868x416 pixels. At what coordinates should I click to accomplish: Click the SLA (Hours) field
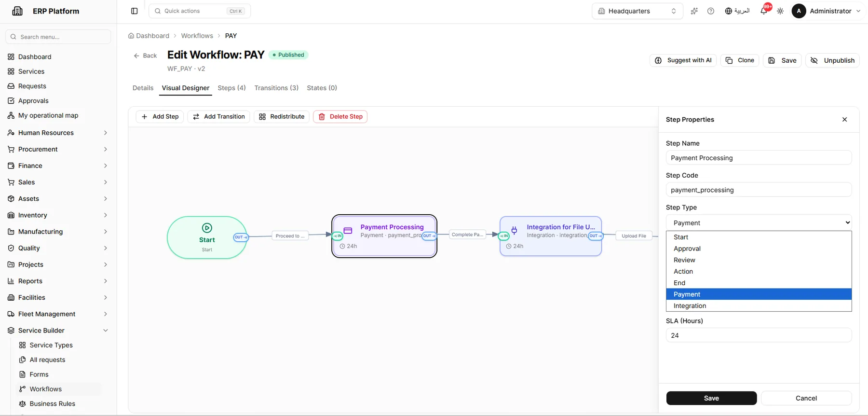(x=759, y=335)
